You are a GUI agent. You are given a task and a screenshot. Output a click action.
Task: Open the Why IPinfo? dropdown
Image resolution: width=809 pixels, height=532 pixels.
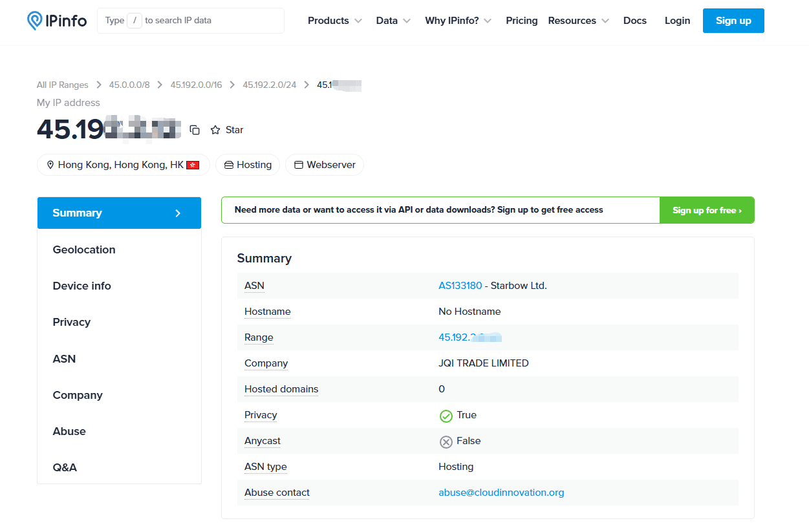tap(458, 21)
